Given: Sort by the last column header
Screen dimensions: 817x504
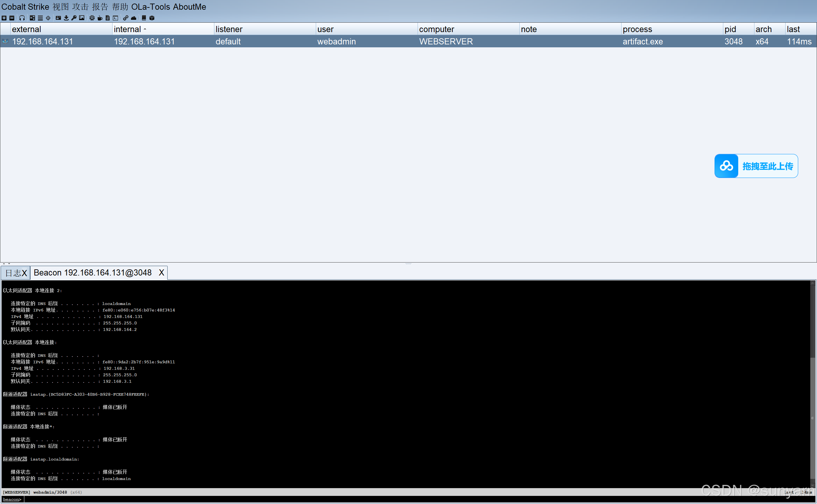Looking at the screenshot, I should coord(793,29).
